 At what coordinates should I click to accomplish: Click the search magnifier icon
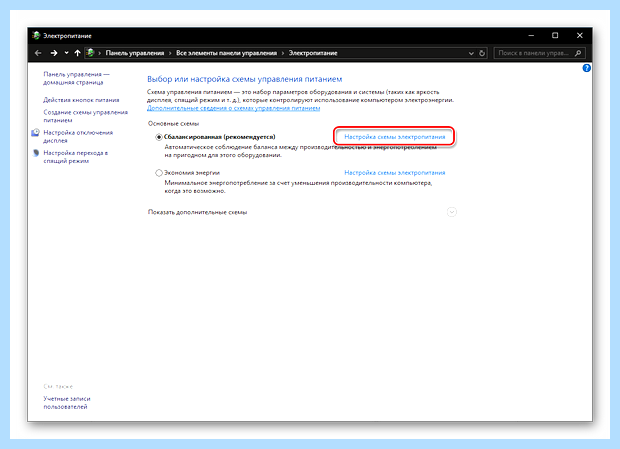point(578,53)
